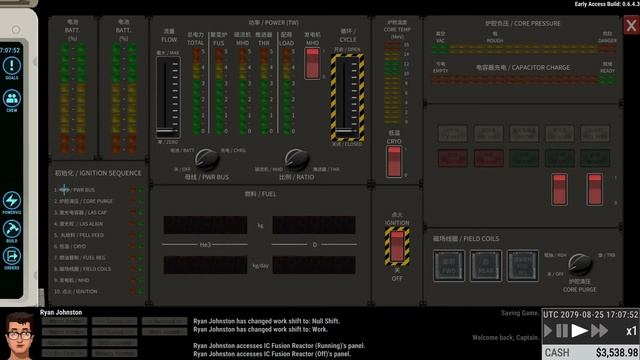Click the D kg/day readout display

314,265
